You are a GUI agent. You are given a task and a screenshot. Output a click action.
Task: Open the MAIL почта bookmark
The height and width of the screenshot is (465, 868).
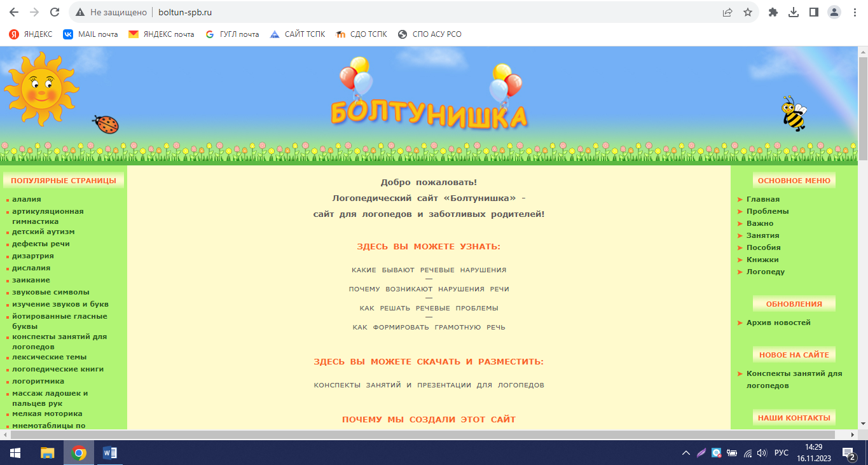click(x=90, y=34)
